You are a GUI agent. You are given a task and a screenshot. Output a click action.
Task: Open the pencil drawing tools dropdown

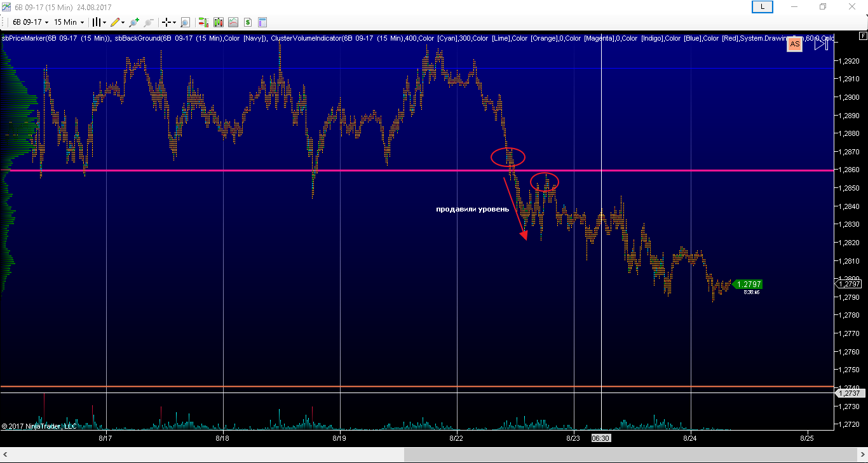pos(118,22)
